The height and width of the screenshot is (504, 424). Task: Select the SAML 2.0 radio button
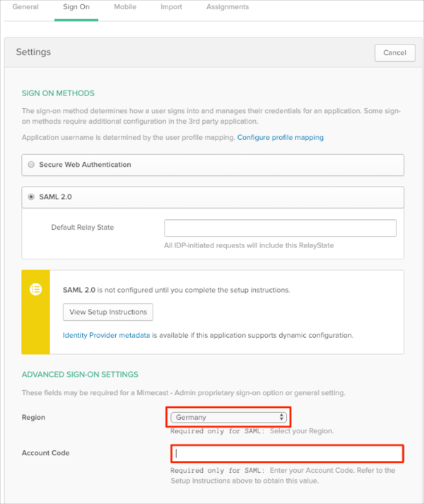31,197
